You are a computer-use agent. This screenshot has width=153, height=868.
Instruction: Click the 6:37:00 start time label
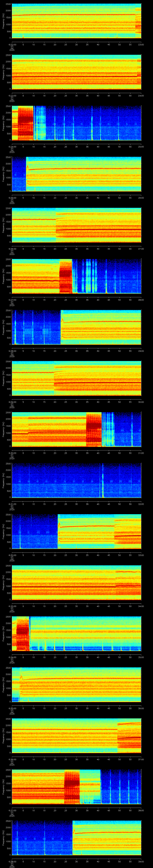coord(12,810)
